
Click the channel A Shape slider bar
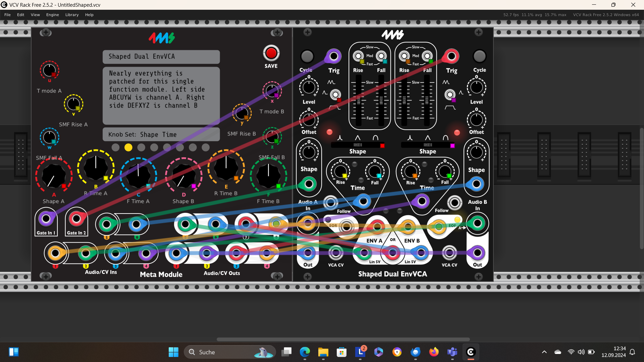pyautogui.click(x=358, y=145)
